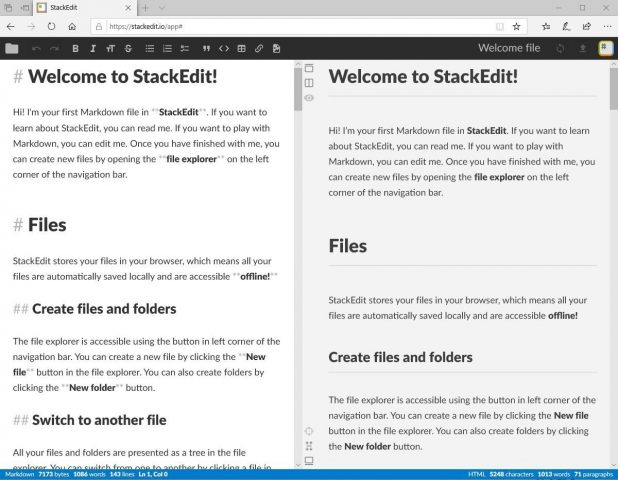Click the undo arrow in the toolbar

(x=36, y=48)
